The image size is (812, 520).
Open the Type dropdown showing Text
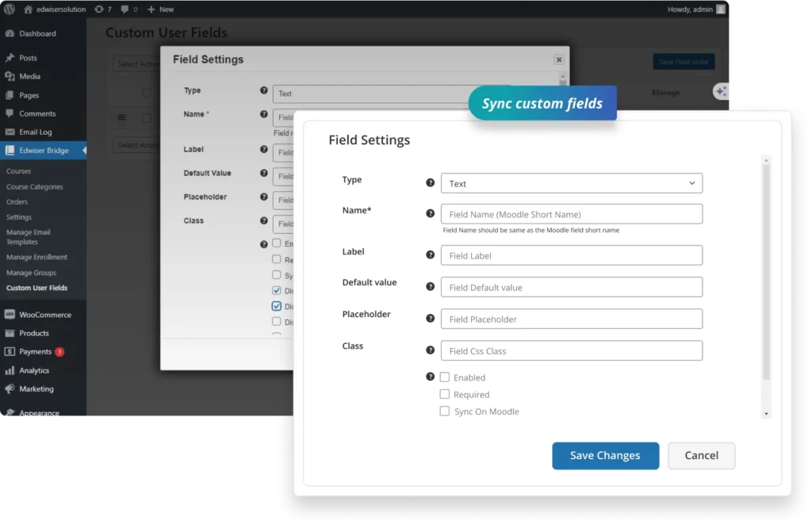[571, 183]
